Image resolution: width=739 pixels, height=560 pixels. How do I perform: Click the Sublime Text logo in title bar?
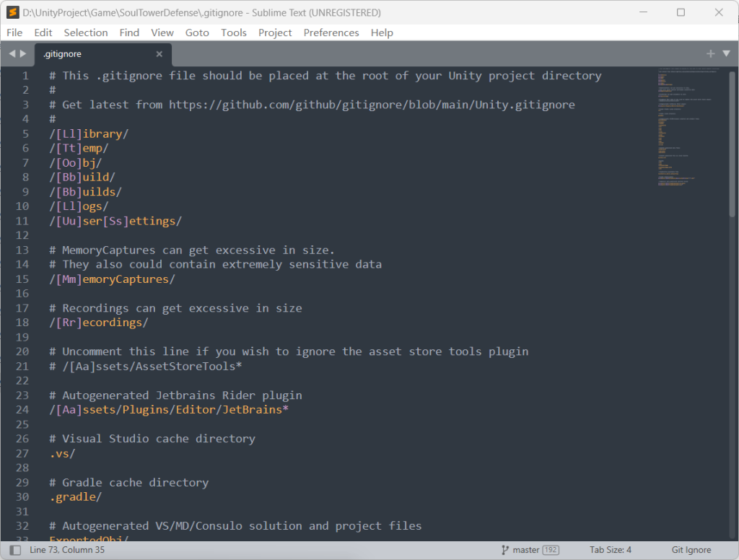pyautogui.click(x=12, y=12)
